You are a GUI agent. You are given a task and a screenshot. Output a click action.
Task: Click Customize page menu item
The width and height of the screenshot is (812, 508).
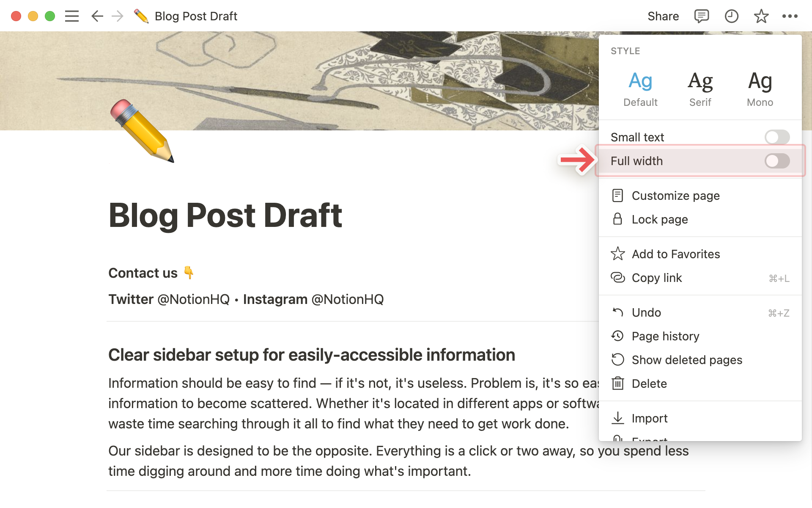tap(675, 196)
